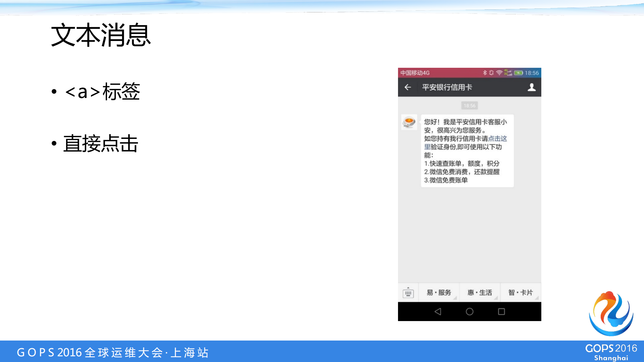Tap the vibrate mode icon in the status bar
Screen dimensions: 644x362
492,72
